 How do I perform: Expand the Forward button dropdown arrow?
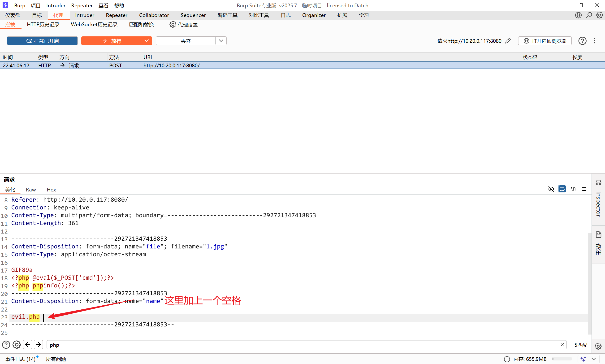(147, 41)
